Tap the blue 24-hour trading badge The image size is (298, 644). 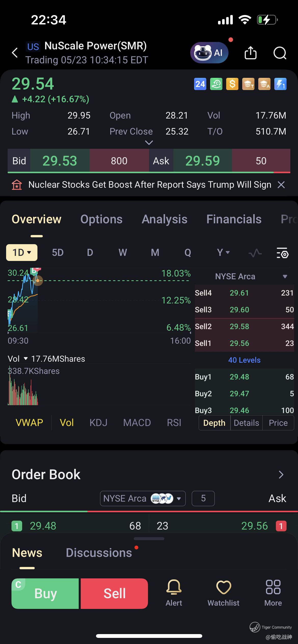point(200,84)
